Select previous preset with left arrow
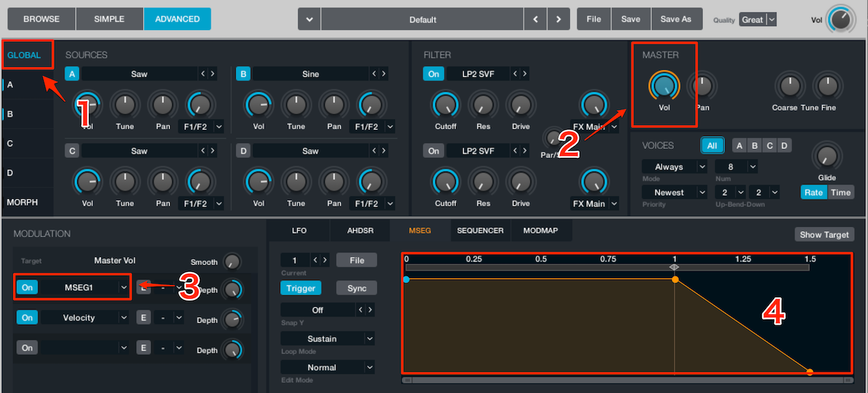This screenshot has width=868, height=393. point(535,19)
